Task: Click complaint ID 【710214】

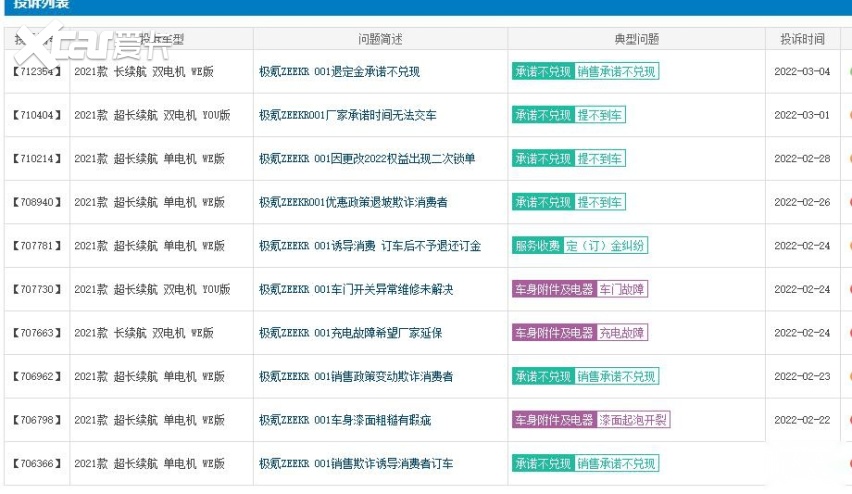Action: tap(36, 159)
